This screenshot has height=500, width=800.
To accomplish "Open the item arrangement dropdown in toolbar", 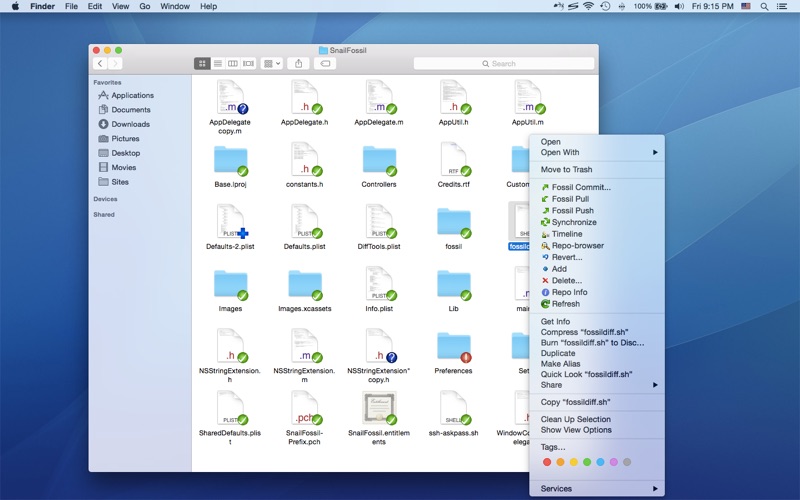I will (271, 63).
